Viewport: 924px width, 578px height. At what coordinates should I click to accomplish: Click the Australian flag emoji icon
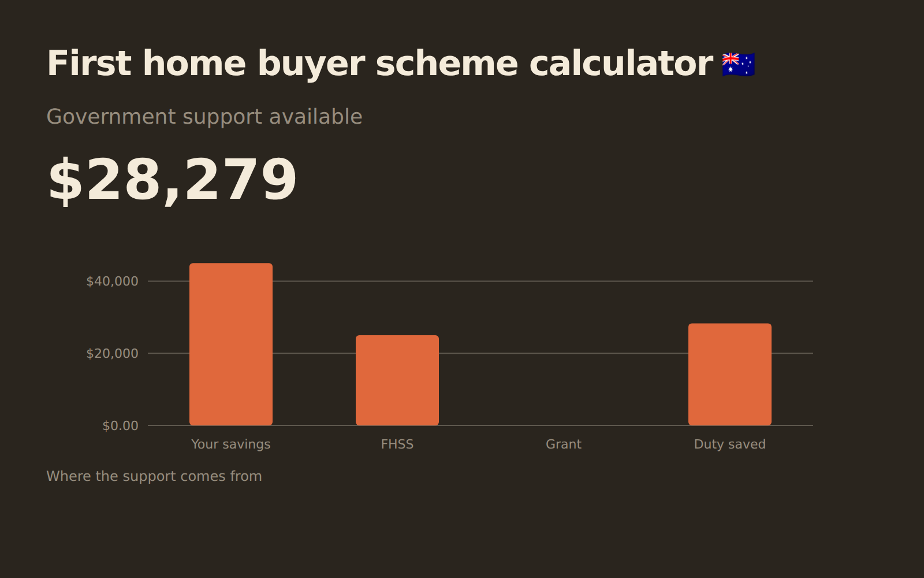(738, 64)
